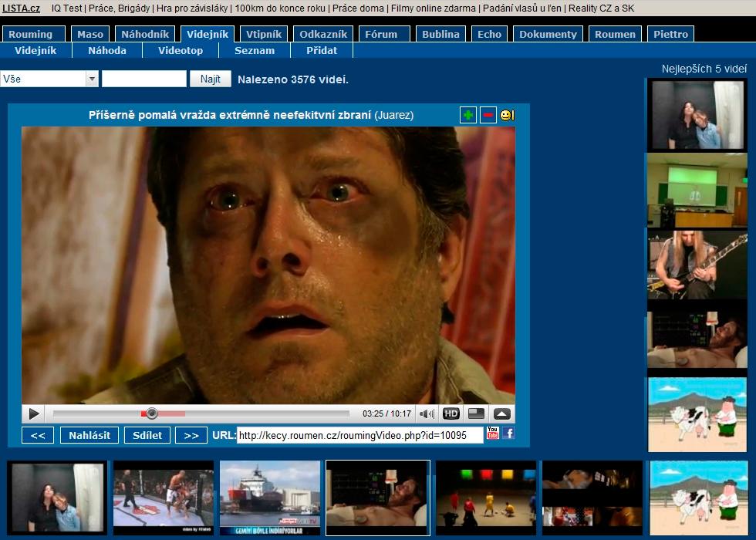Open bottom strip ship launch thumbnail

tap(270, 498)
